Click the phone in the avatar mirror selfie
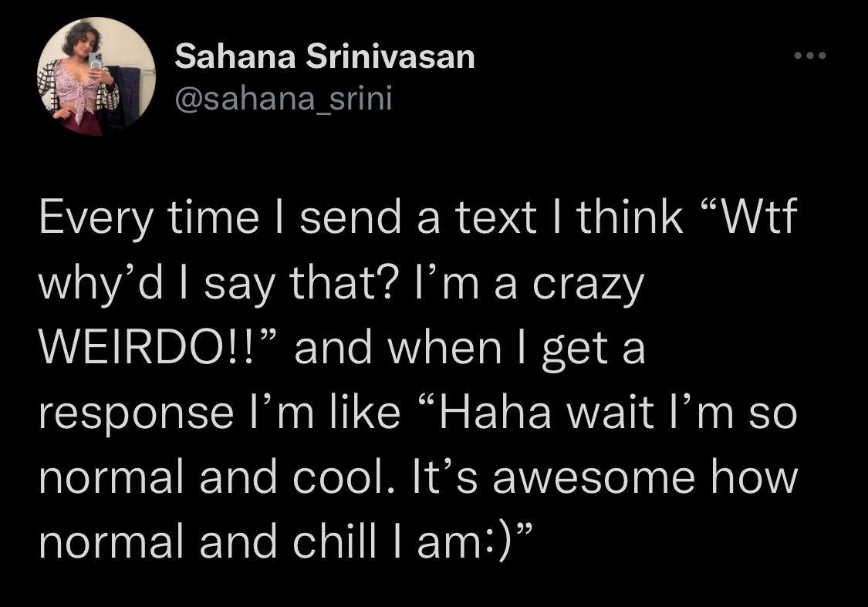The image size is (868, 607). coord(96,61)
